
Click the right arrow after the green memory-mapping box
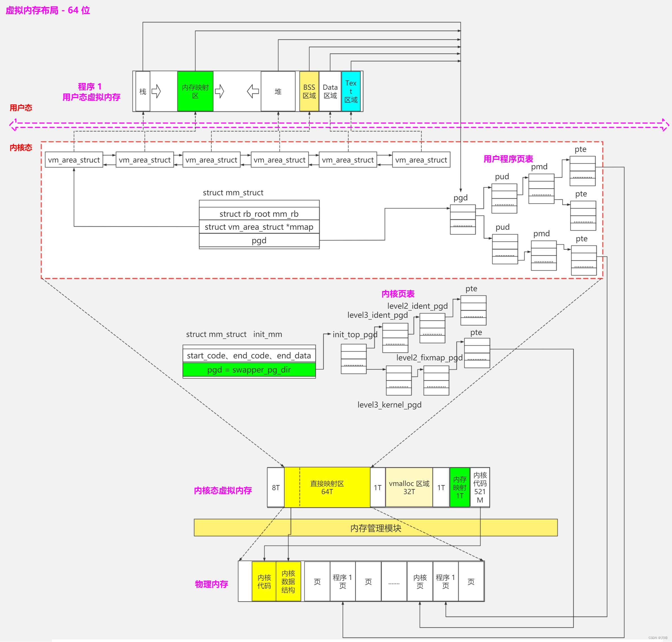(219, 91)
